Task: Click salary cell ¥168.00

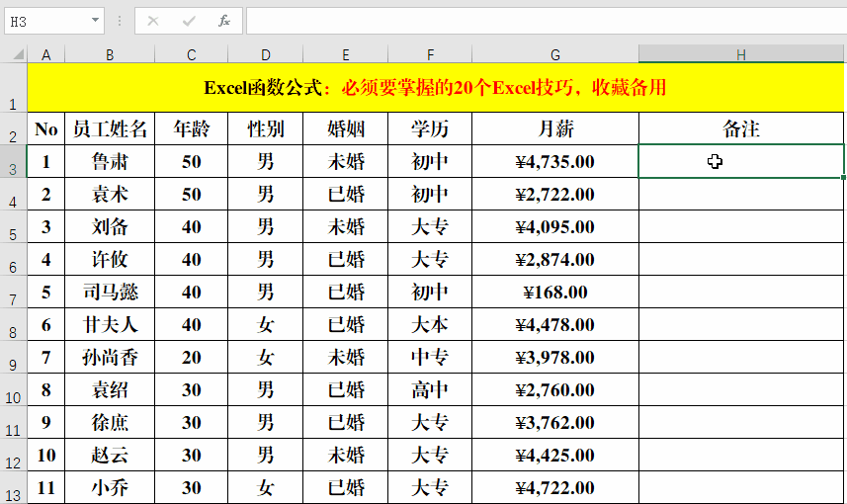Action: (x=555, y=292)
